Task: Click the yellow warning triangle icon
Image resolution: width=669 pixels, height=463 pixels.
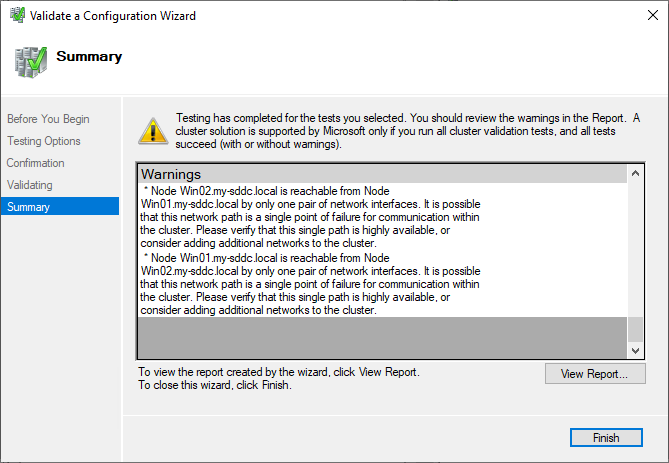Action: click(152, 129)
